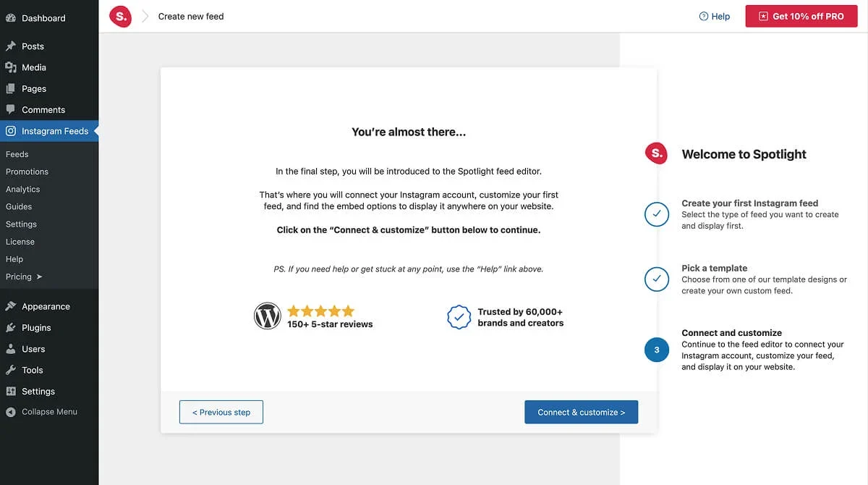Click the Pages document icon

(x=11, y=88)
